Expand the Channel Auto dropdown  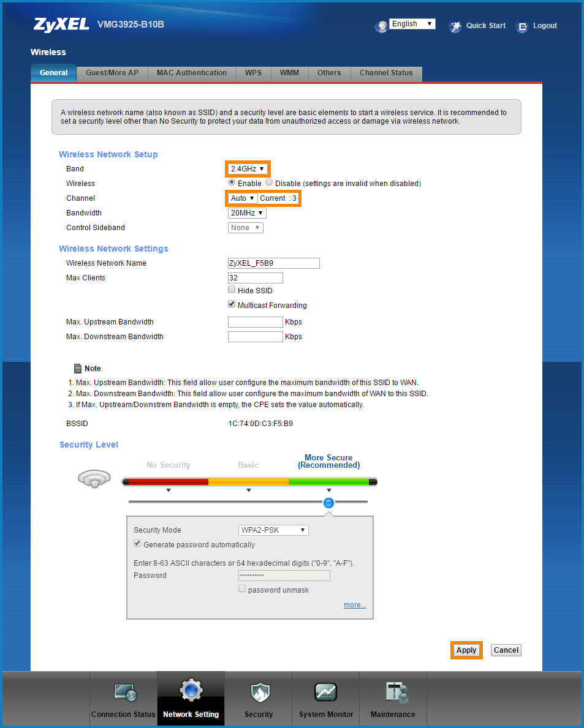point(242,198)
